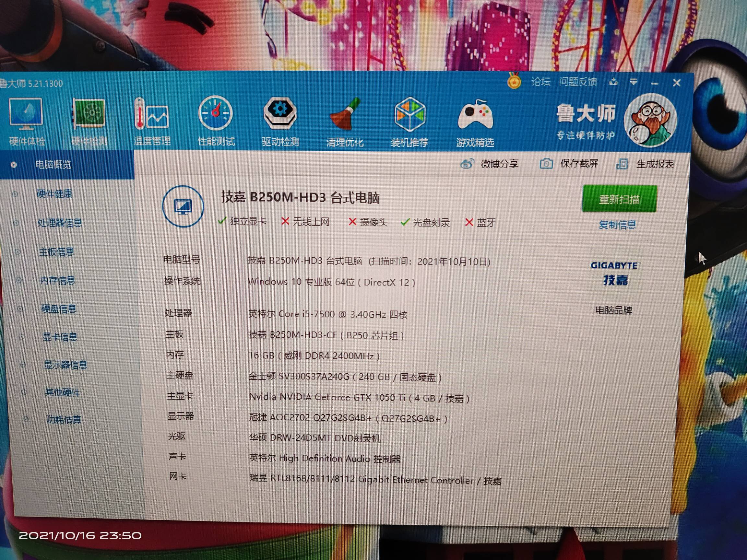Click the 光盘刻录 status indicator
This screenshot has width=747, height=560.
point(425,222)
